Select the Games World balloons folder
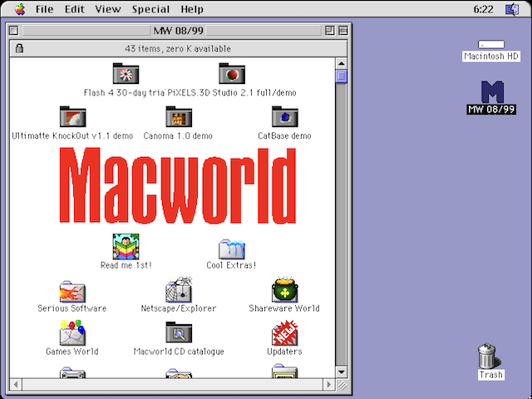 tap(72, 332)
